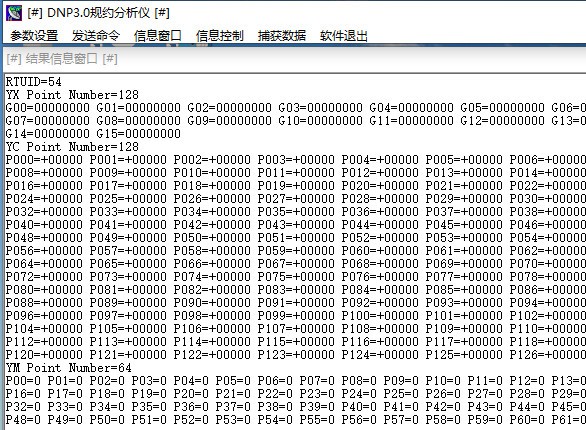Click the P032=+00000 value

[44, 212]
